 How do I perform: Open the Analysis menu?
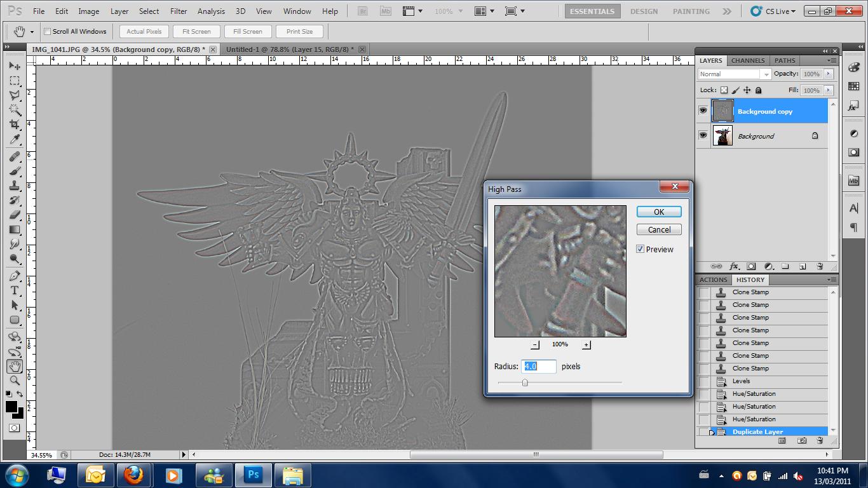[211, 11]
